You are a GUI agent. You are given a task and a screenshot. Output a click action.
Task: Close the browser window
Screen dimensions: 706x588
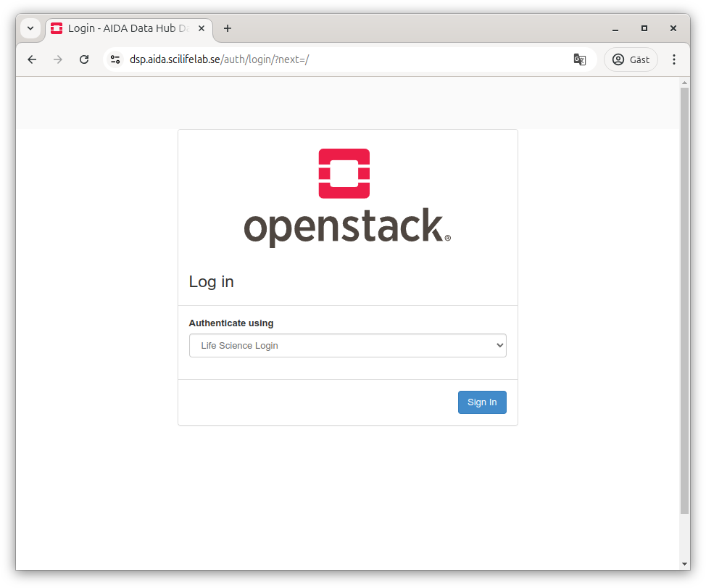click(x=673, y=28)
